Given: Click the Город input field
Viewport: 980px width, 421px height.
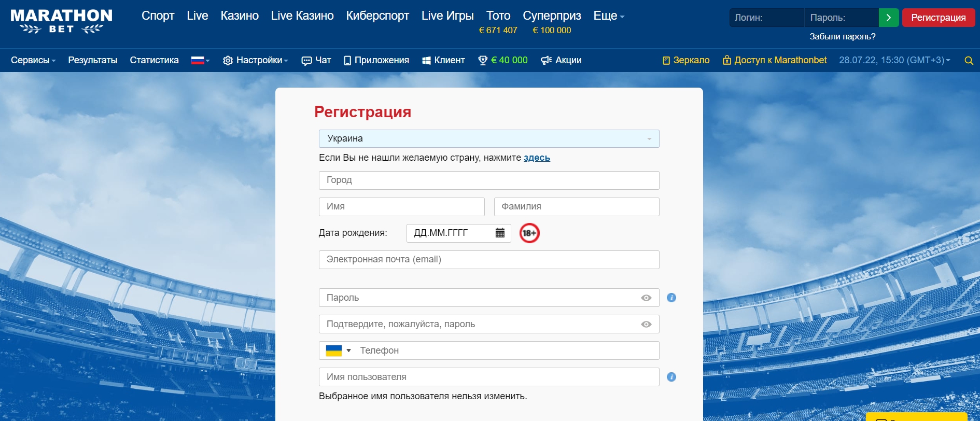Looking at the screenshot, I should (489, 180).
